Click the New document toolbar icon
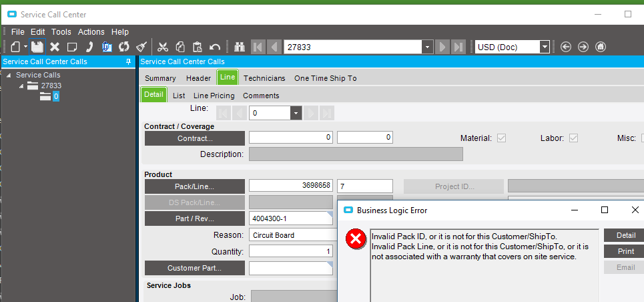This screenshot has width=644, height=302. (15, 47)
